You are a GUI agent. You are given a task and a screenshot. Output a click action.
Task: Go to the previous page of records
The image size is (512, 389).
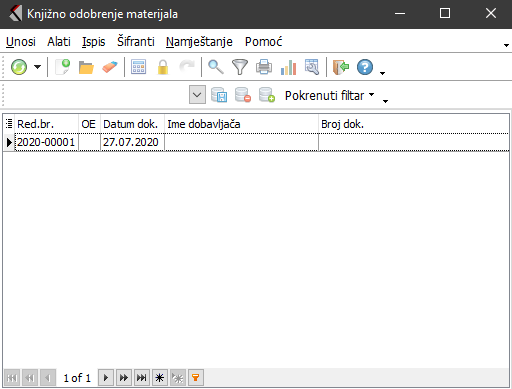click(30, 378)
